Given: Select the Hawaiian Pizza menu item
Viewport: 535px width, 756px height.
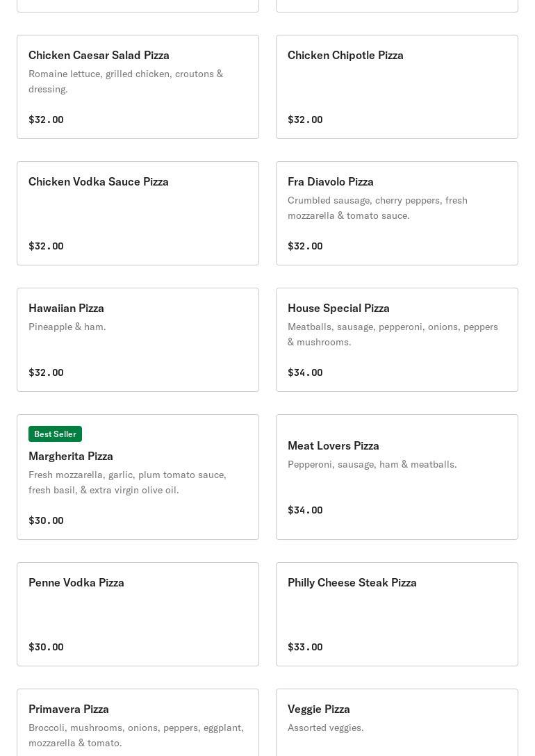Looking at the screenshot, I should [x=138, y=340].
